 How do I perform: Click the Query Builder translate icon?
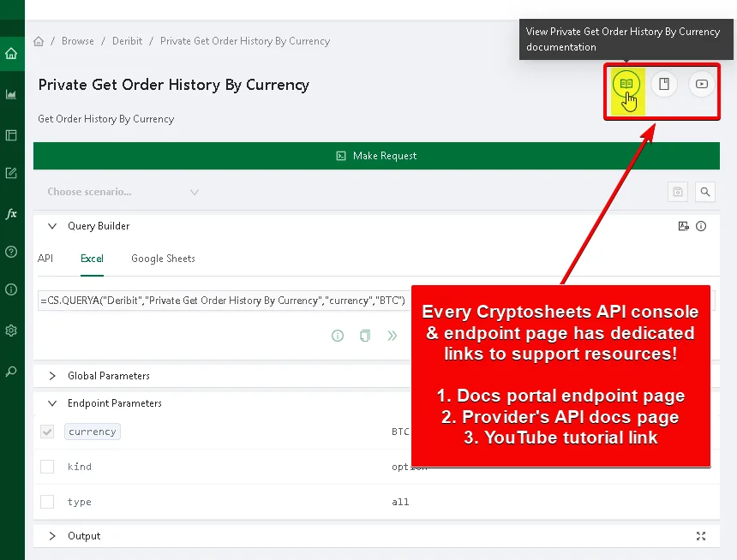pos(683,226)
